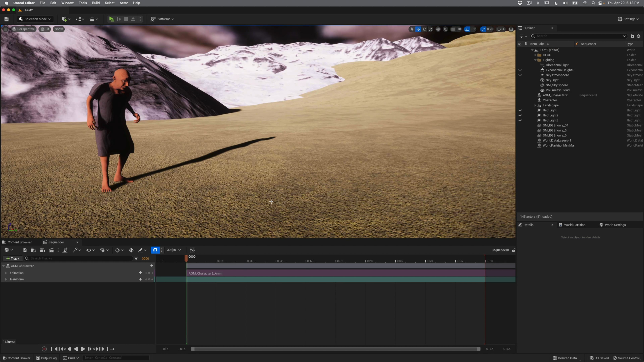Expand the HLOD folder in Outliner
Screen dimensions: 644x362
point(535,55)
